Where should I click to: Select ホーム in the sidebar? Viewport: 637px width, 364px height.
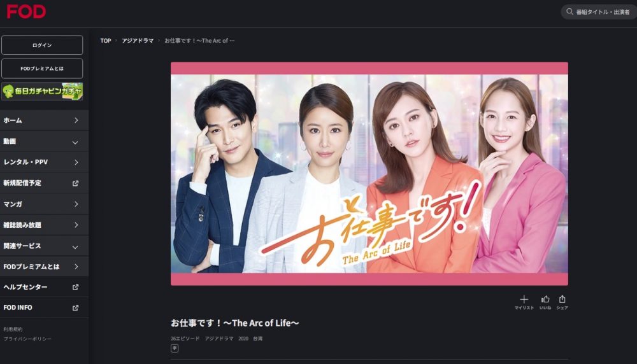[x=45, y=120]
